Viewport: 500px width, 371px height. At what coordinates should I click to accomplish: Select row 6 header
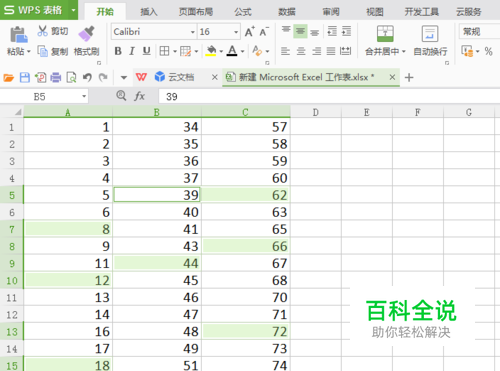click(x=12, y=212)
